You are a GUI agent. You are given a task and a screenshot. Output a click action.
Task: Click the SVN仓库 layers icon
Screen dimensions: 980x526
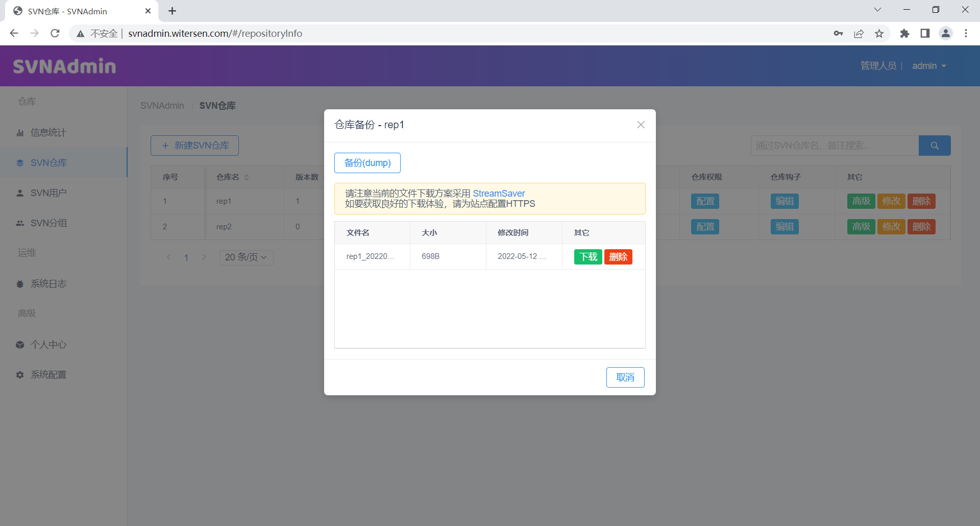coord(20,163)
